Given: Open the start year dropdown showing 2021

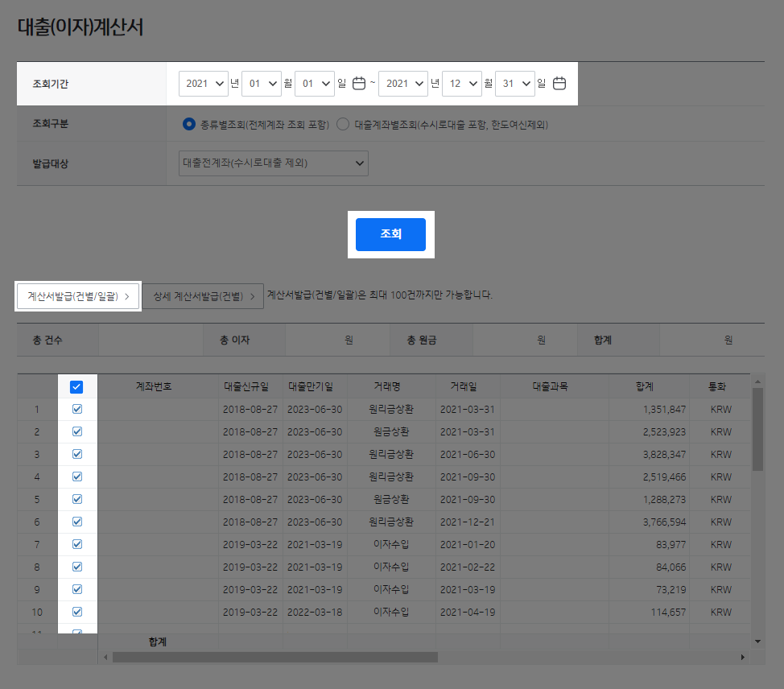Looking at the screenshot, I should click(x=204, y=83).
